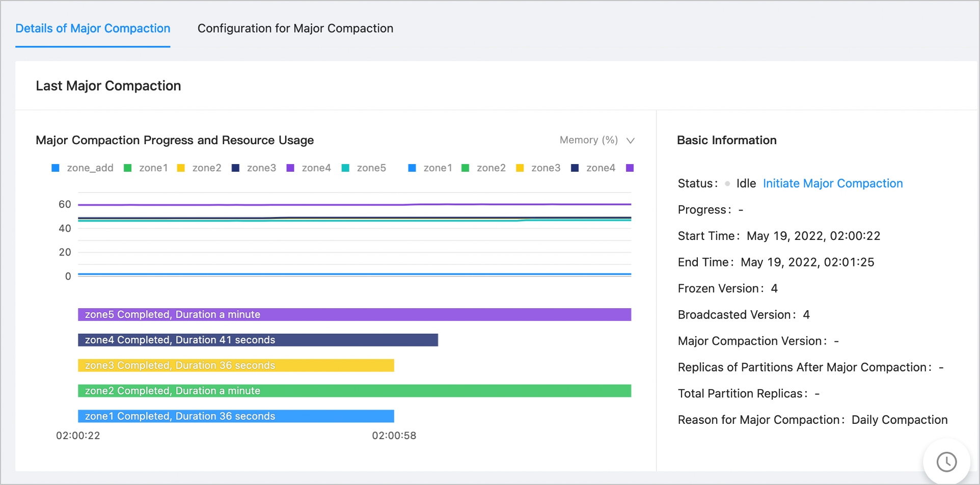Screen dimensions: 980x485
Task: Open the Details of Major Compaction tab
Action: (x=93, y=29)
